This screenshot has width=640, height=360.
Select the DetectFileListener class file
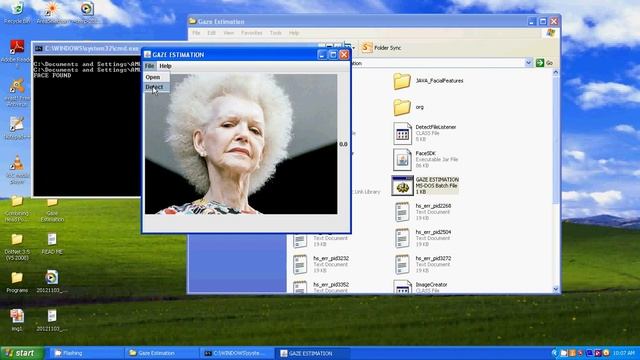424,133
